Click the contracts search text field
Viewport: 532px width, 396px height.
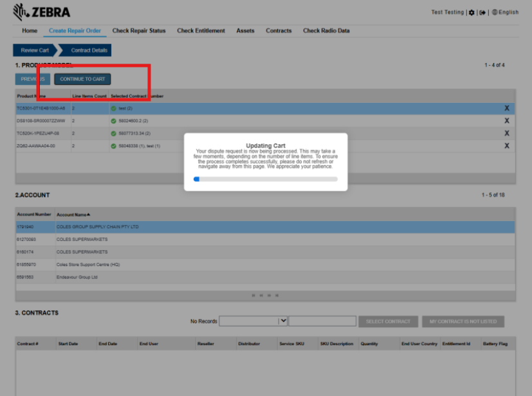[322, 321]
